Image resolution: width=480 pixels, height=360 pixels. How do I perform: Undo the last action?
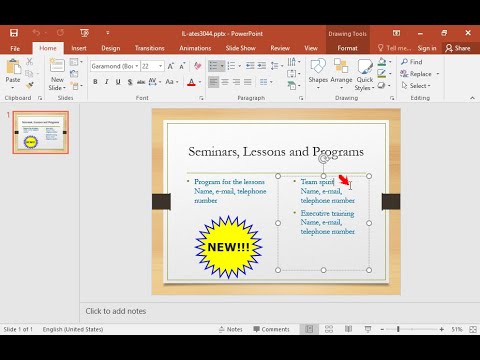pyautogui.click(x=36, y=33)
